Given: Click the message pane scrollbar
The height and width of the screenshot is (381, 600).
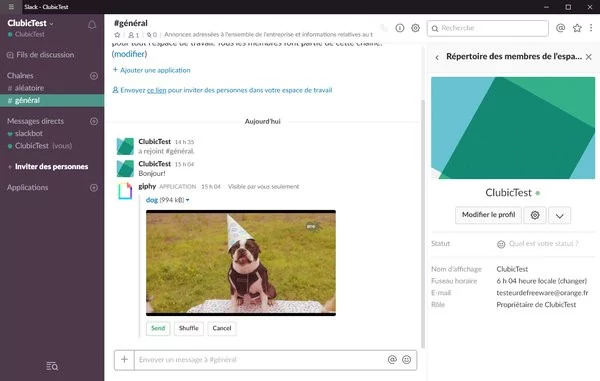Looking at the screenshot, I should click(x=423, y=224).
